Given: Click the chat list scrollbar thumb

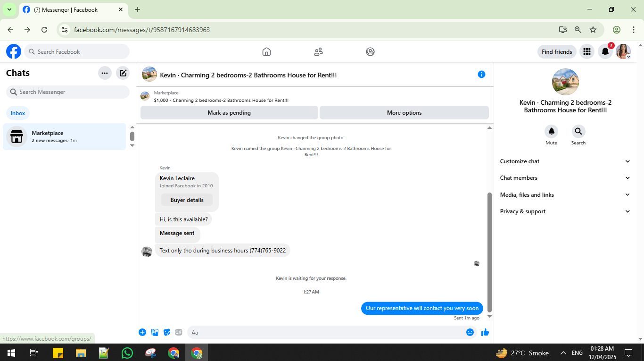Looking at the screenshot, I should tap(132, 136).
